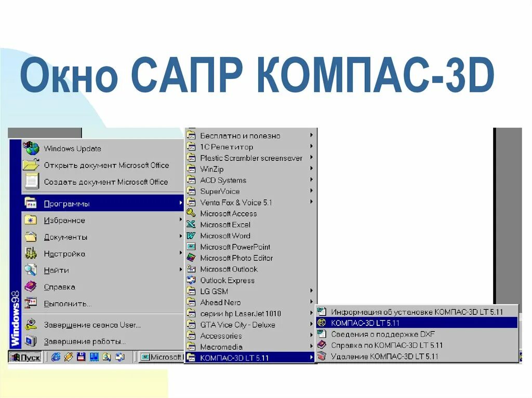532x398 pixels.
Task: Click the Microsoft taskbar button
Action: pyautogui.click(x=162, y=357)
